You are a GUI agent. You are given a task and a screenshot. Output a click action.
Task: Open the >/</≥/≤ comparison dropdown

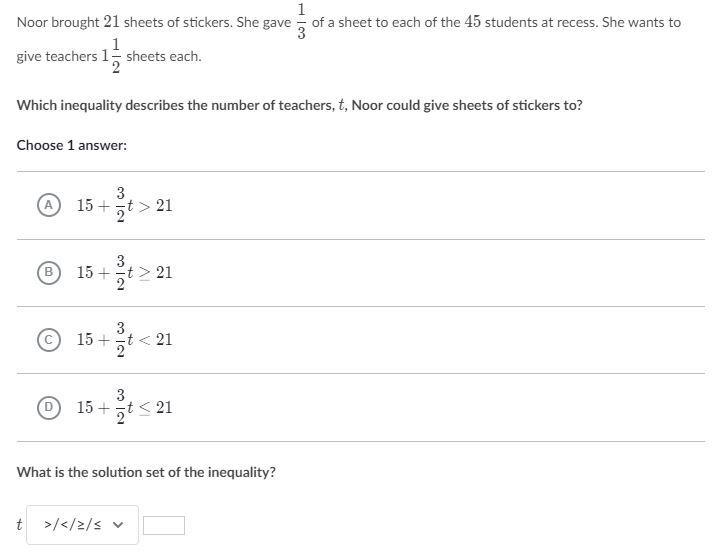[82, 525]
